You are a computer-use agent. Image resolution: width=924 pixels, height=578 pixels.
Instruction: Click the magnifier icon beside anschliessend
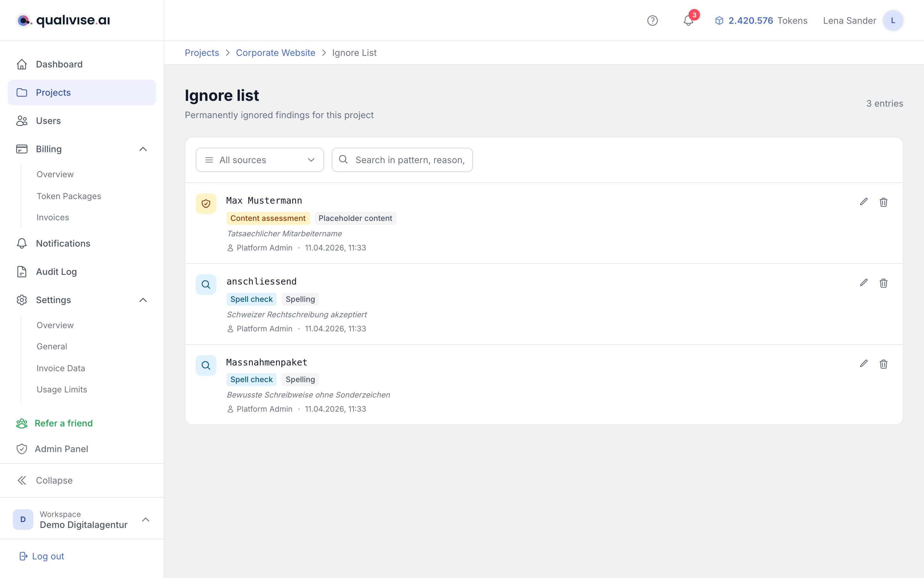pos(206,285)
